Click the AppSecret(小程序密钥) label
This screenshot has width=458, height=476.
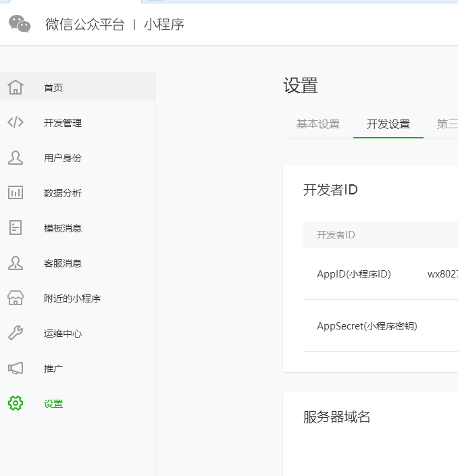tap(367, 326)
